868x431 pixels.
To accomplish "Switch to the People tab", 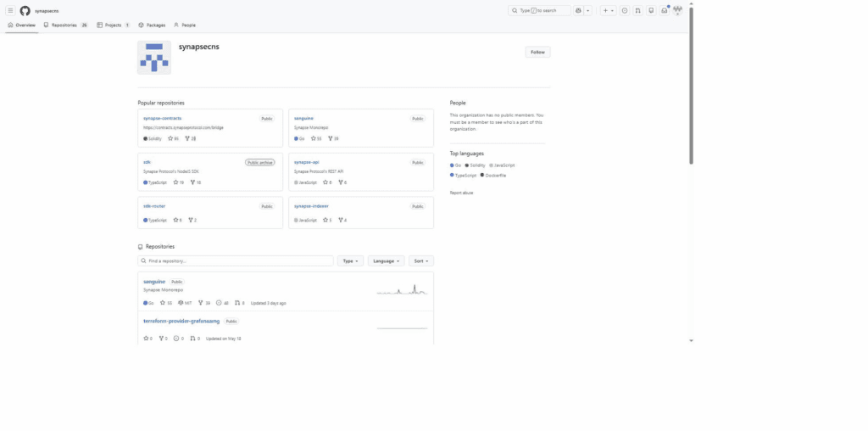I will click(184, 25).
